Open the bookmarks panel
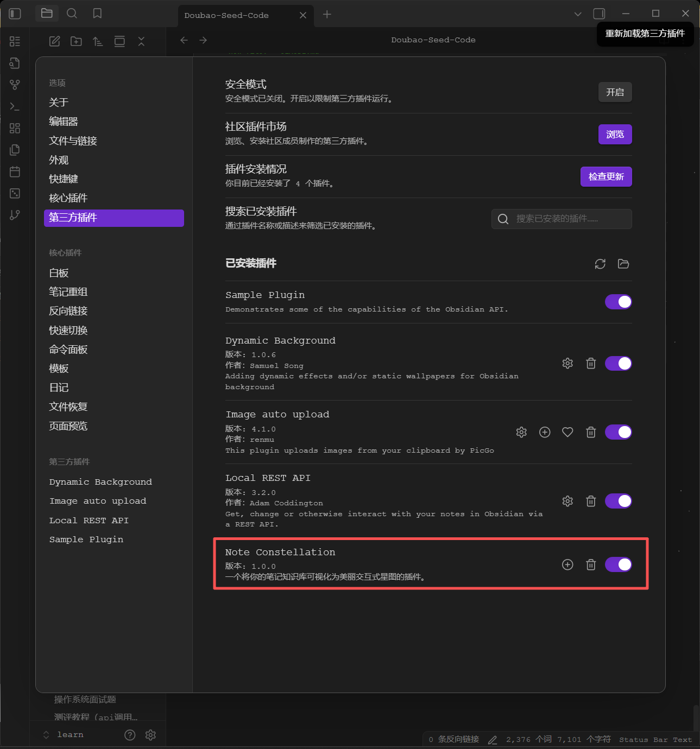 97,14
